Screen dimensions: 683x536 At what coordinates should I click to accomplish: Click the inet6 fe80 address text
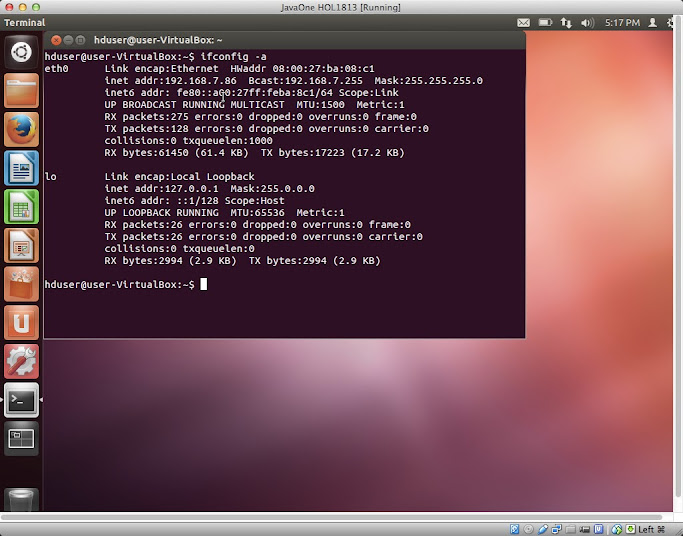pos(254,93)
